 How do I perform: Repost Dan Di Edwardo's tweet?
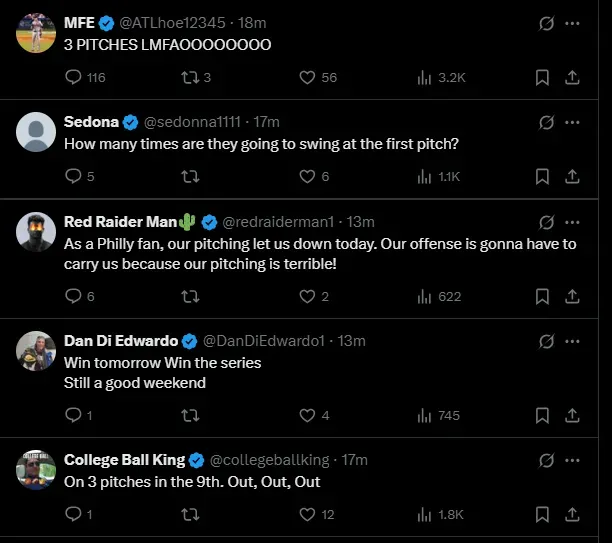click(189, 415)
